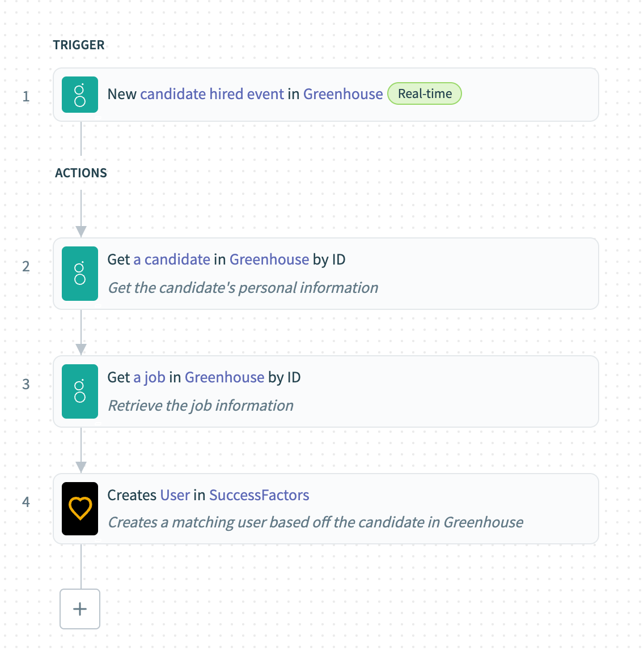Select the Greenhouse icon on step 2
Screen dimensions: 644x656
(x=79, y=274)
